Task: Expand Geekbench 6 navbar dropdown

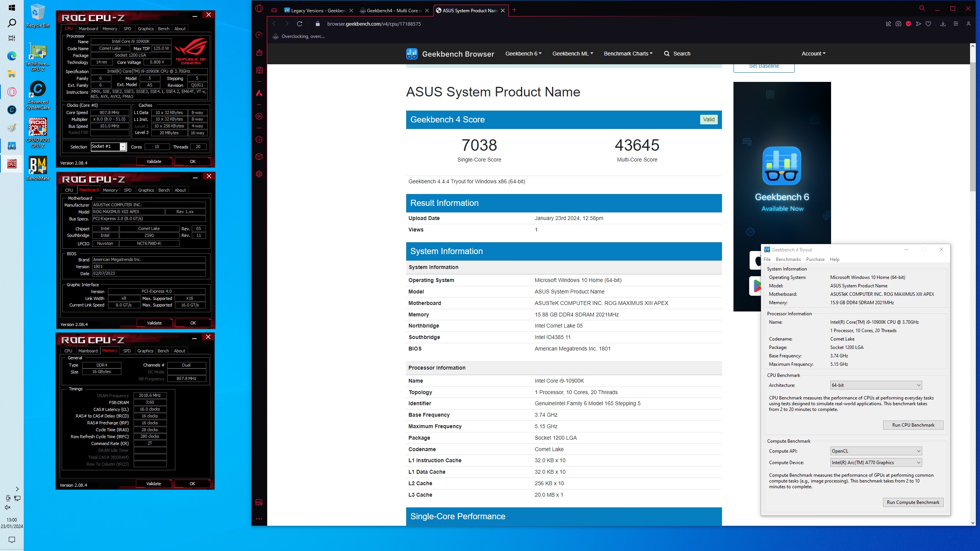Action: [523, 54]
